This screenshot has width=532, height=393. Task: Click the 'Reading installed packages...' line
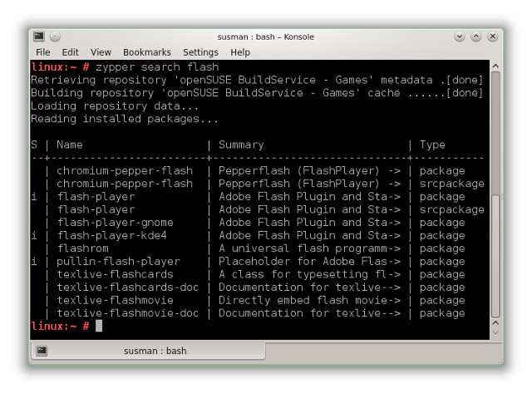125,119
